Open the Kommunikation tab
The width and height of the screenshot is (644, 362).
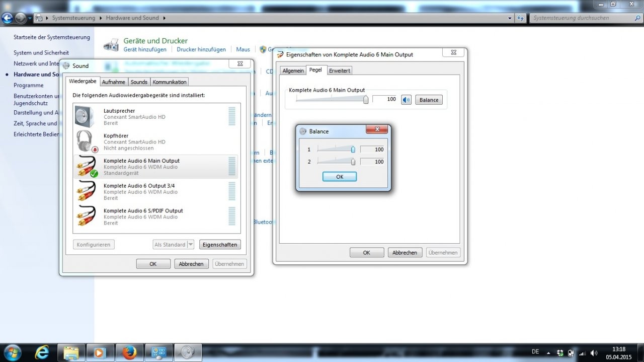[x=170, y=82]
